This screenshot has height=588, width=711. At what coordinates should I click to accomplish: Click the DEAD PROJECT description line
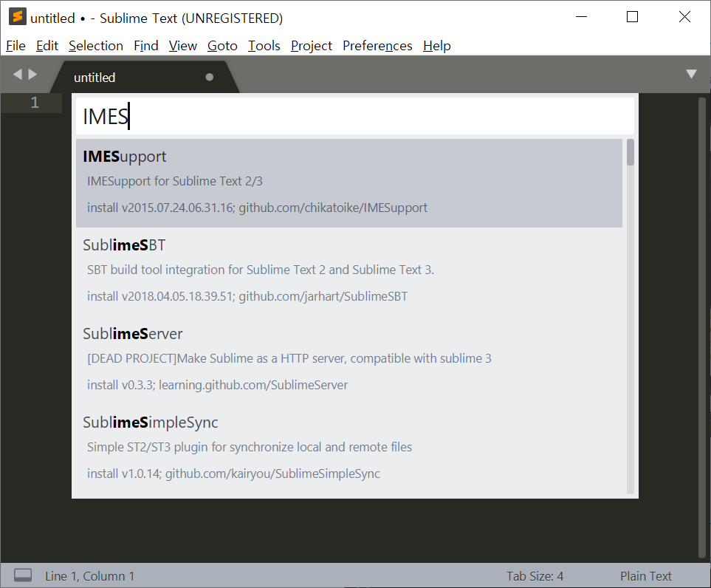(289, 358)
